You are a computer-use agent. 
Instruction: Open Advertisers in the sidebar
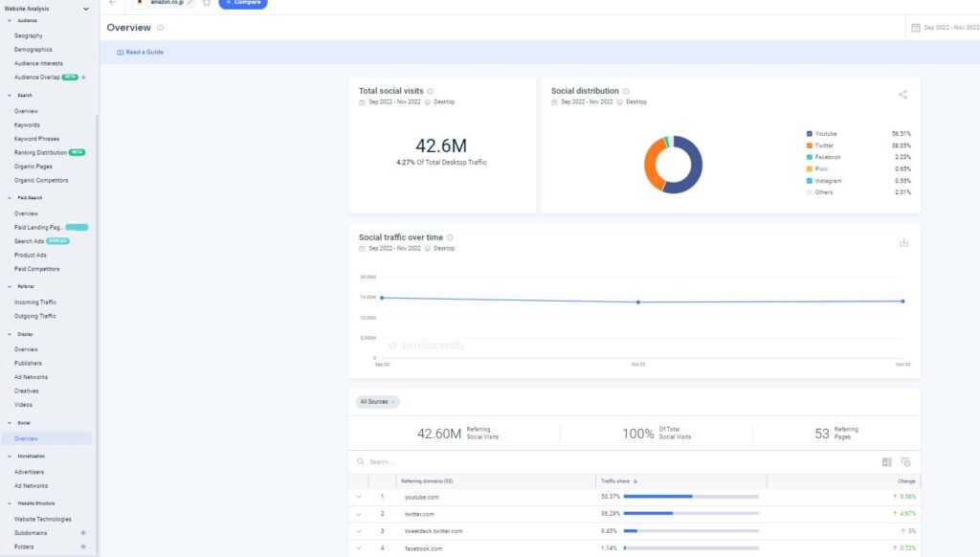tap(30, 472)
